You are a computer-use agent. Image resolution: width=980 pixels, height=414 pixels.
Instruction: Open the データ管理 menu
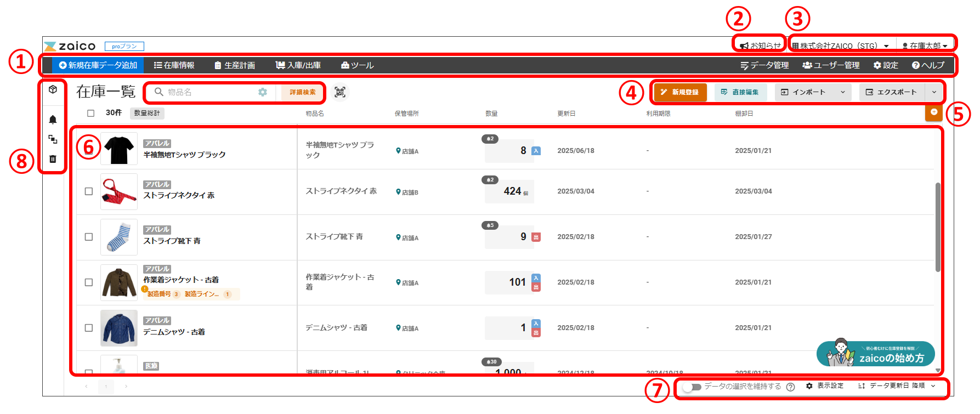tap(764, 65)
